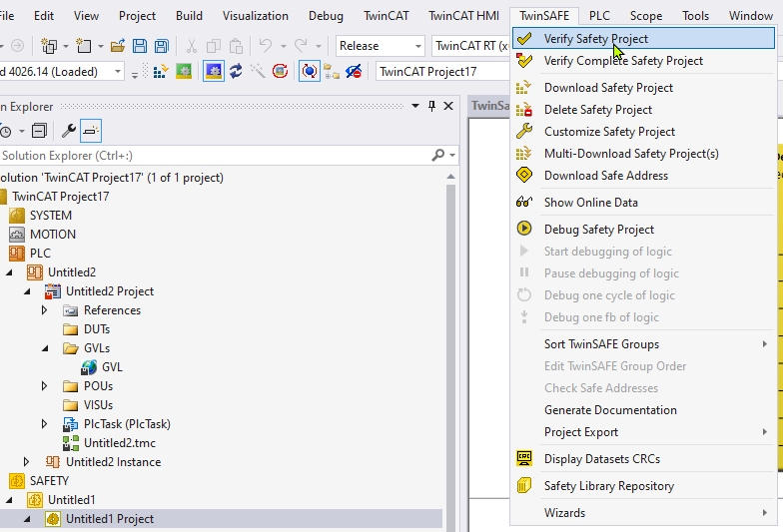Click the Add New Item icon
The width and height of the screenshot is (783, 532).
tap(84, 46)
